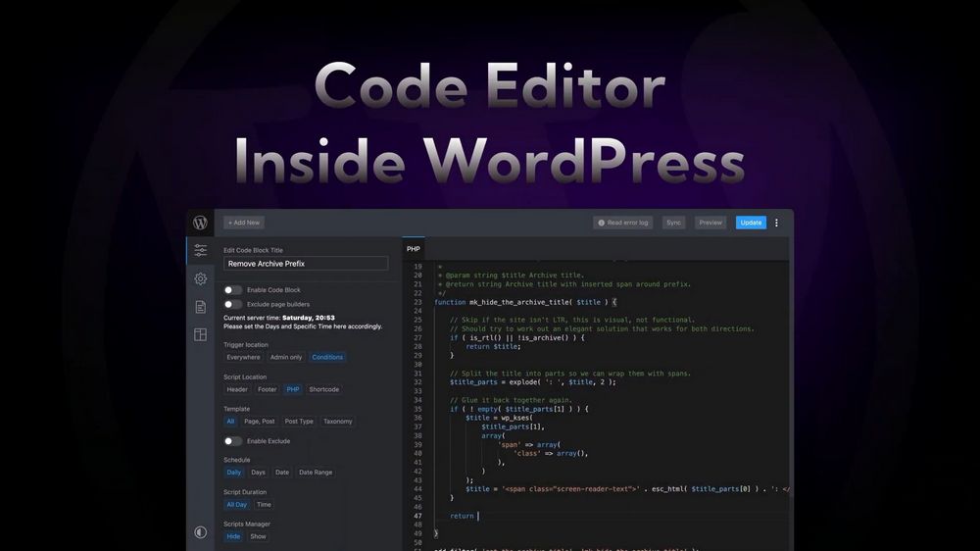This screenshot has width=980, height=551.
Task: Toggle Exclude page builders switch
Action: 232,305
